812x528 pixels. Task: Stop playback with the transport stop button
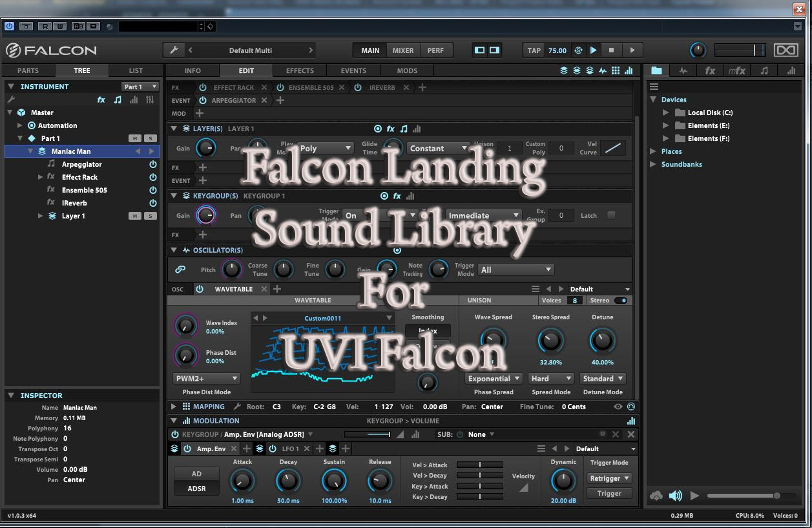611,50
